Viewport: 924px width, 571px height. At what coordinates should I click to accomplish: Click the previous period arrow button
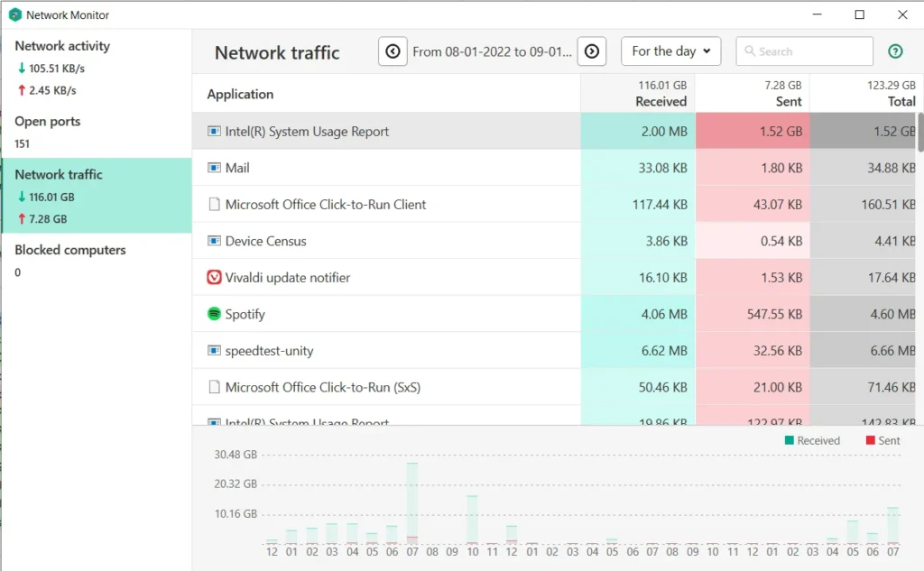pos(393,51)
